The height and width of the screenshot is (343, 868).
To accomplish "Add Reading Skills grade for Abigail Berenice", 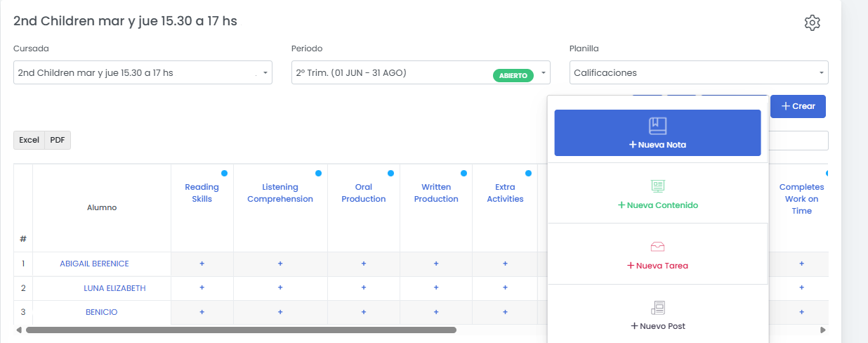I will click(x=202, y=264).
